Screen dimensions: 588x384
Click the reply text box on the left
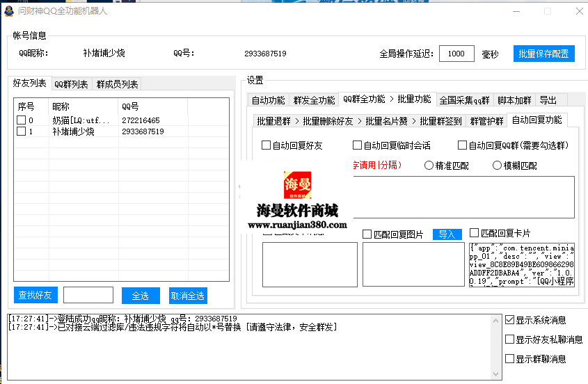coord(310,265)
